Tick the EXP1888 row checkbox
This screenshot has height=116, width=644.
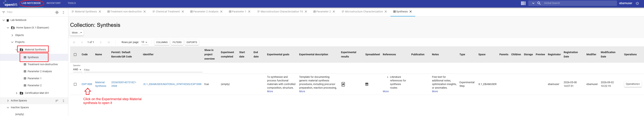pos(75,84)
